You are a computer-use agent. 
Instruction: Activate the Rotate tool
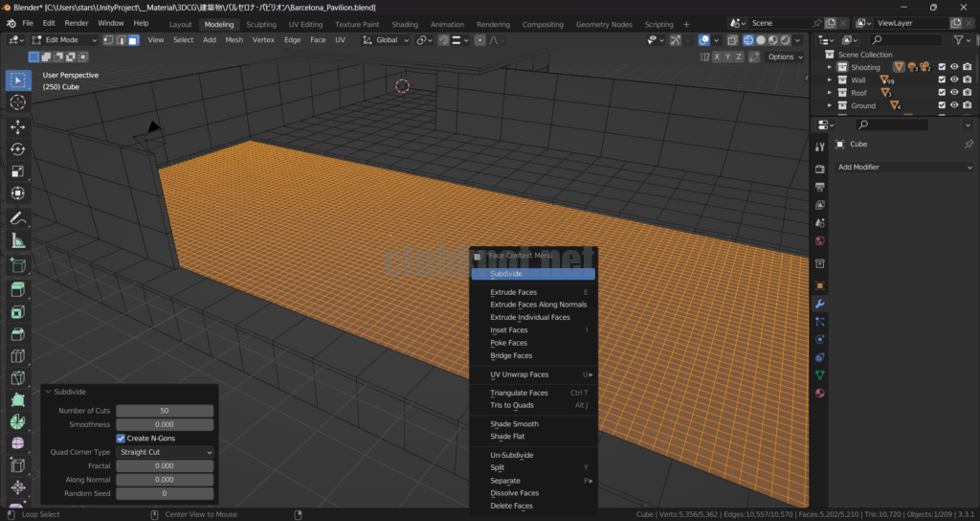(17, 149)
